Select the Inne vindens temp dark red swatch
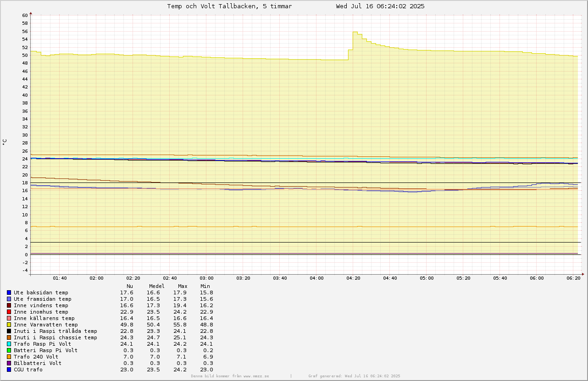The image size is (588, 381). 9,305
